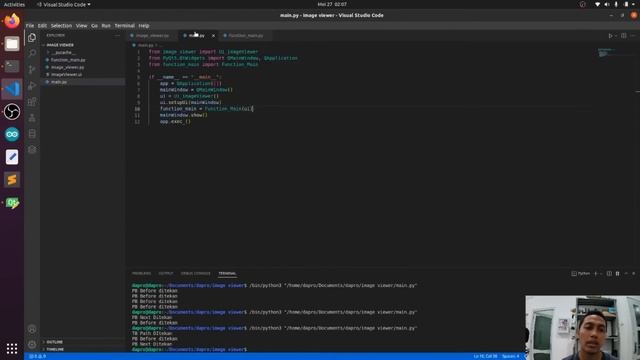Screen dimensions: 640x360
Task: Open the Accounts icon in the activity bar
Action: tap(32, 329)
